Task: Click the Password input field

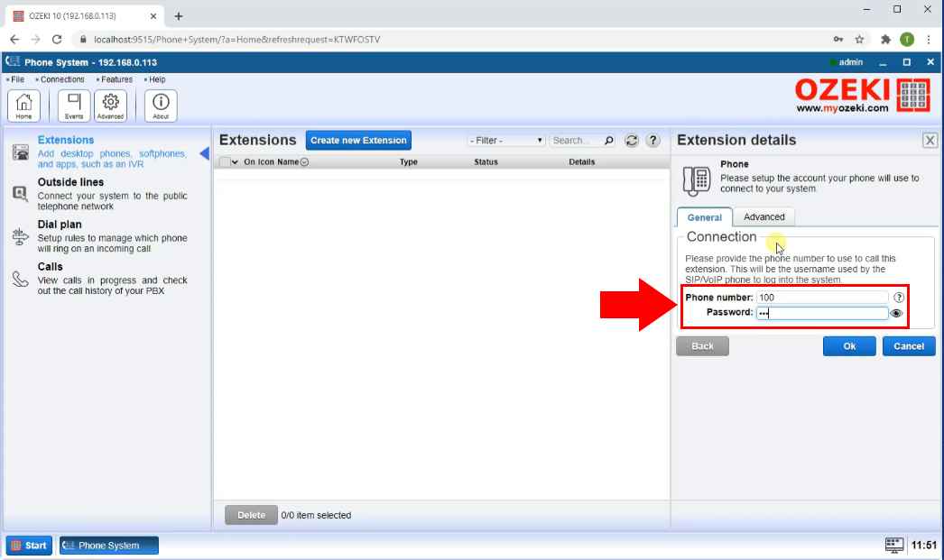Action: click(822, 313)
